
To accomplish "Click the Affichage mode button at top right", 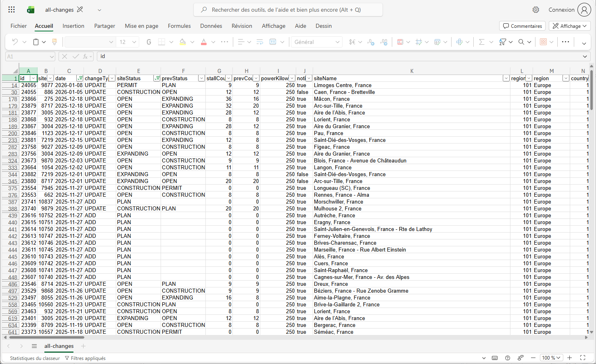I will coord(570,26).
